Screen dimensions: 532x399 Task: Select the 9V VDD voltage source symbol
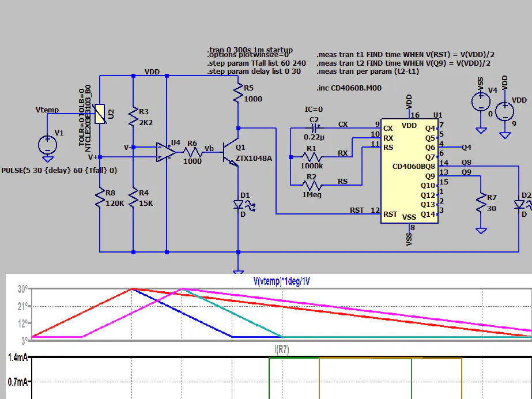[x=505, y=111]
